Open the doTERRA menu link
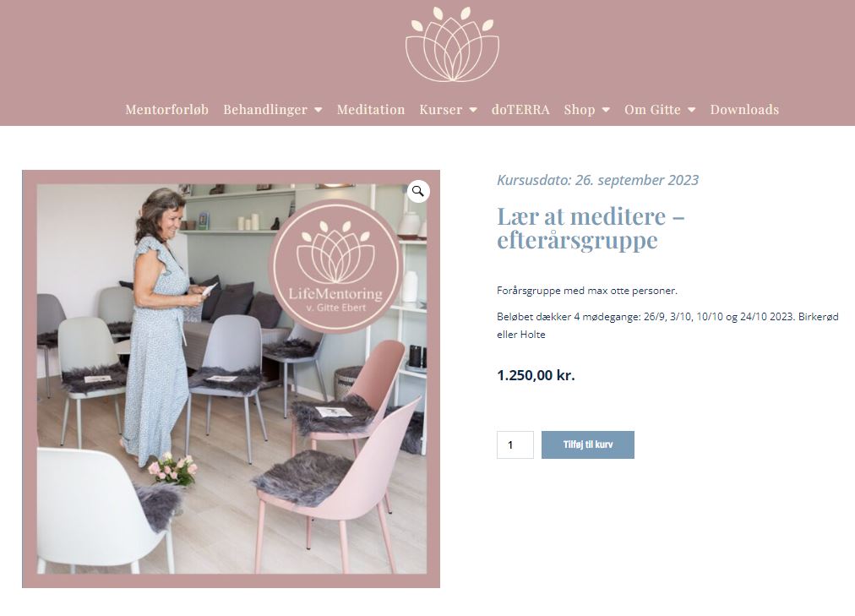 coord(520,110)
